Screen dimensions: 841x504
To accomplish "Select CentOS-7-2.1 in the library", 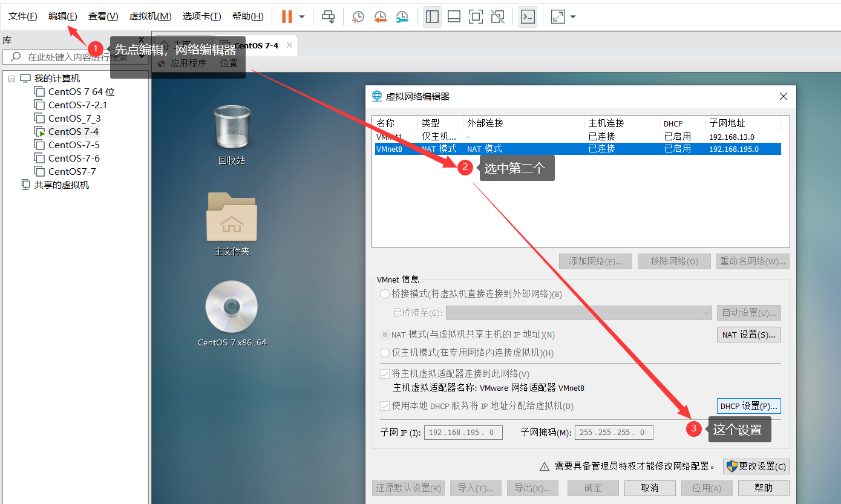I will pyautogui.click(x=77, y=105).
